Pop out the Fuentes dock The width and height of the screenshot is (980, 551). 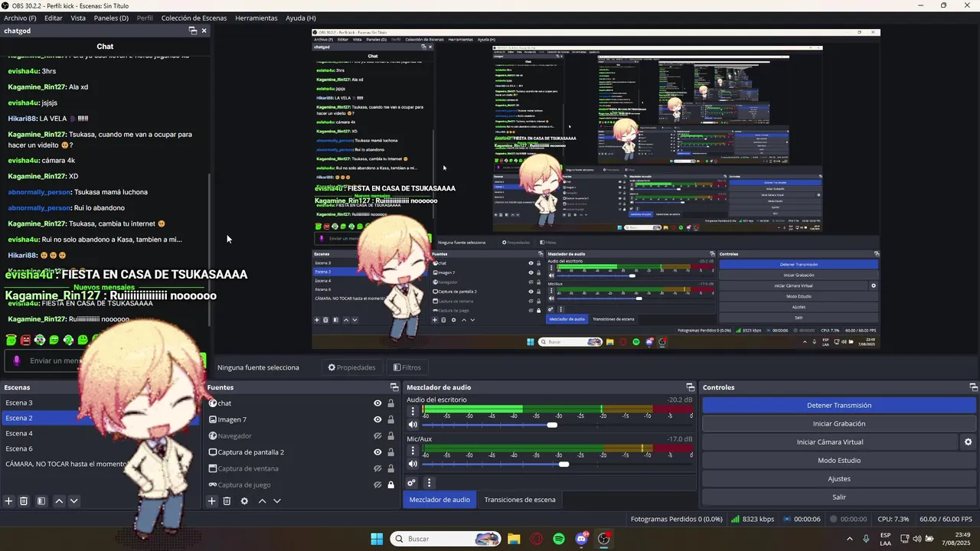[x=394, y=387]
